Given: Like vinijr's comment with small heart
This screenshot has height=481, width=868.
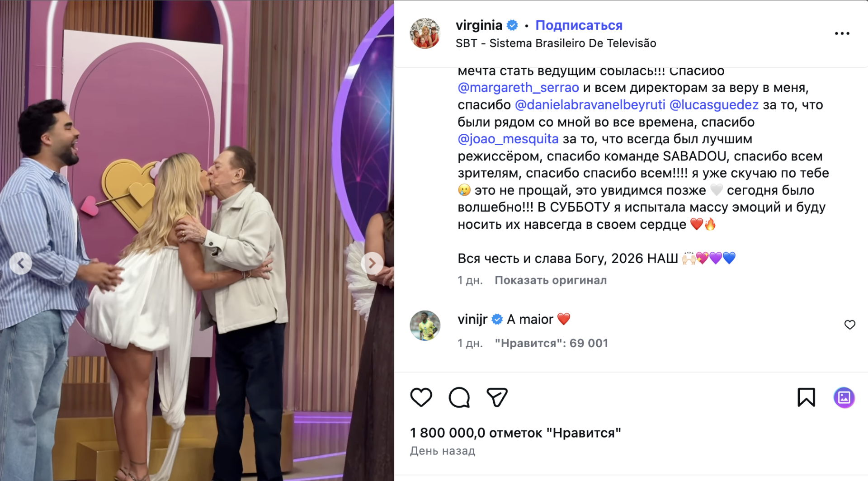Looking at the screenshot, I should pyautogui.click(x=849, y=325).
